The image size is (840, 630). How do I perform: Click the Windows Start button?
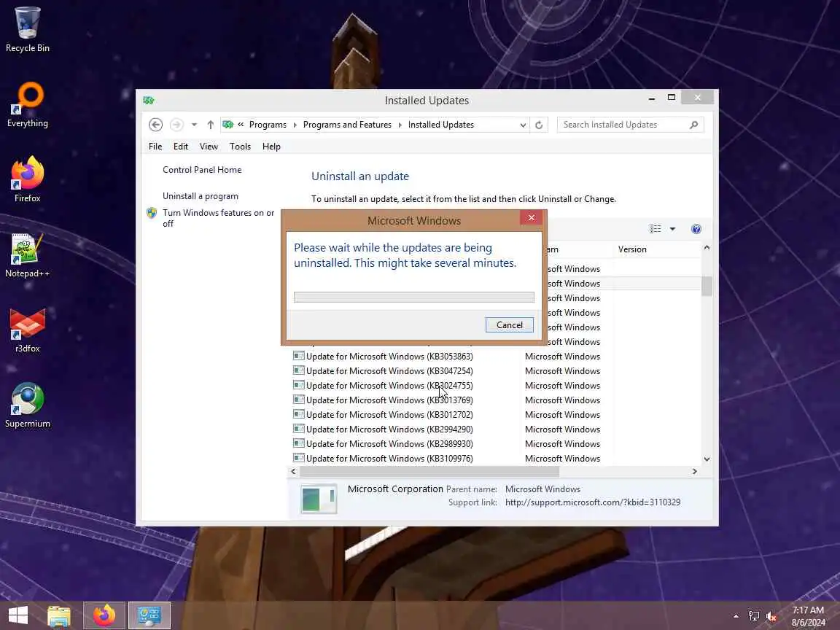coord(17,615)
